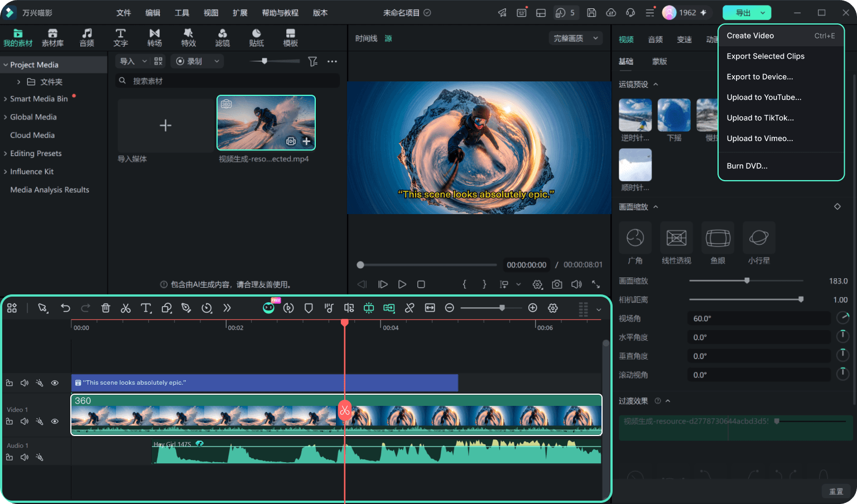
Task: Hide the subtitle track with its eye icon
Action: 55,383
